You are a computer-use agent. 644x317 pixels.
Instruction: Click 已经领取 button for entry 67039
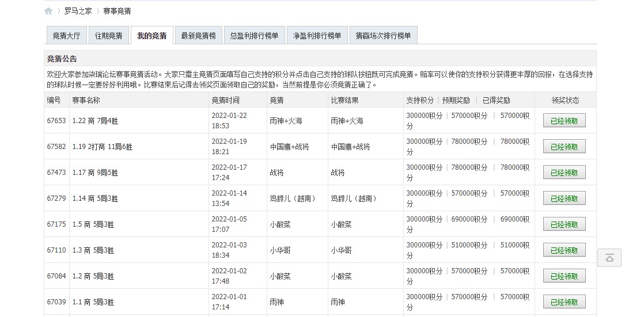tap(564, 302)
